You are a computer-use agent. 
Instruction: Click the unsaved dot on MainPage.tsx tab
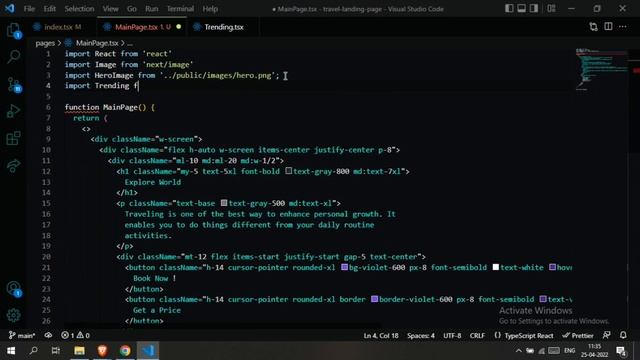coord(178,27)
